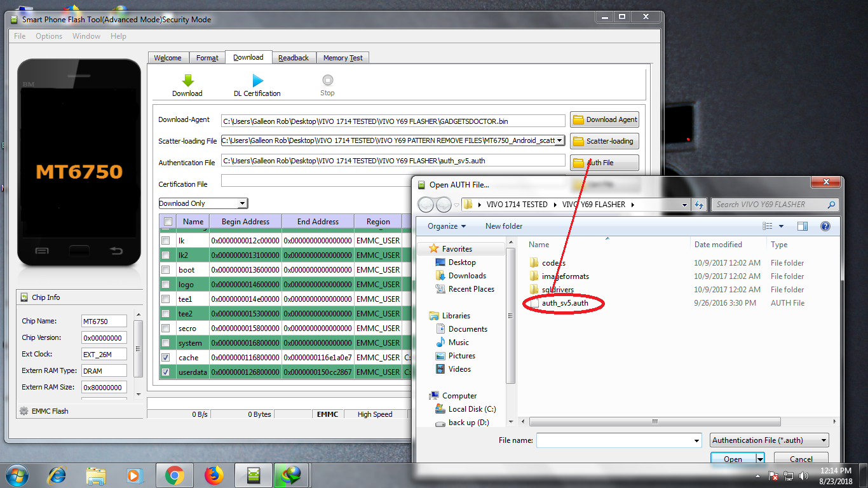Image resolution: width=868 pixels, height=488 pixels.
Task: Select Pictures library
Action: pos(461,356)
